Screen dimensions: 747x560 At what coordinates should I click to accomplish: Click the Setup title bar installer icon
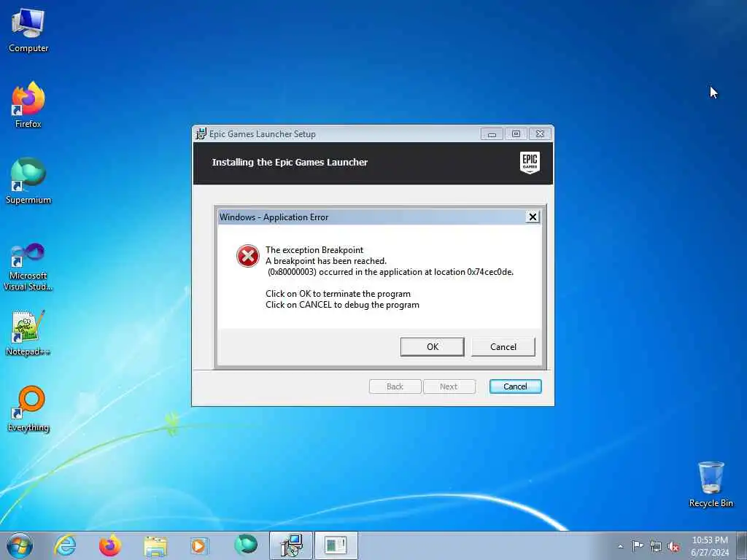(201, 134)
